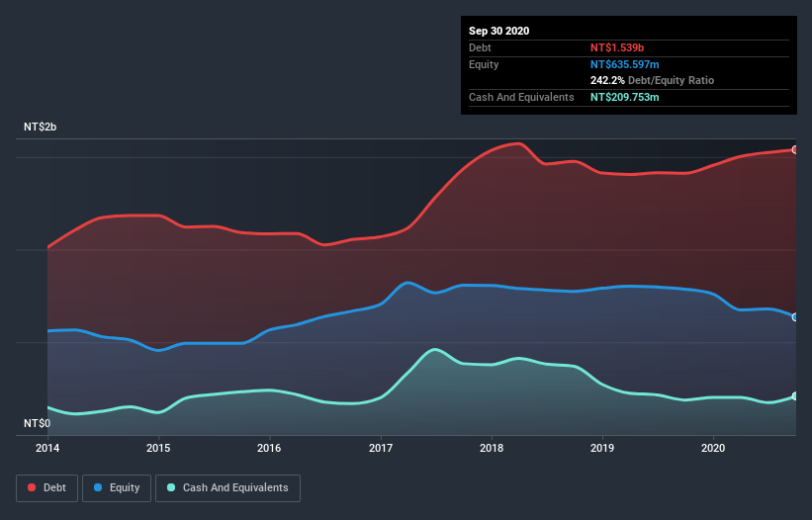Click Cash And Equivalents label in tooltip

pos(521,97)
